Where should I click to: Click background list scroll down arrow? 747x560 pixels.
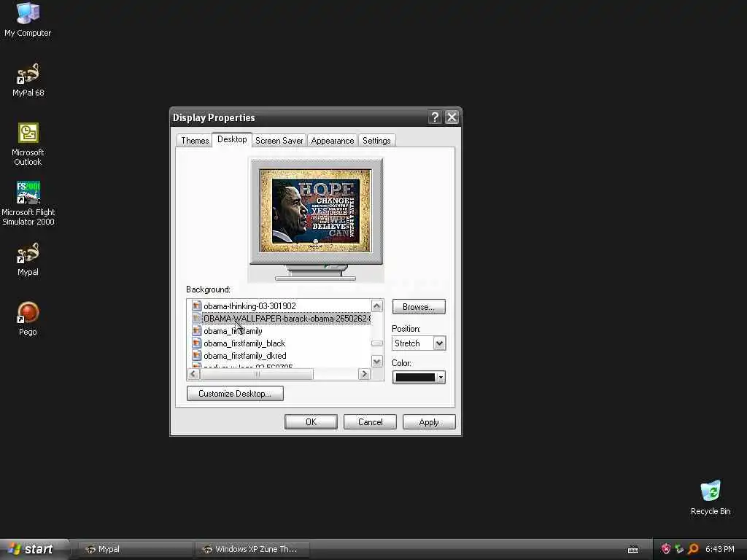pos(377,362)
